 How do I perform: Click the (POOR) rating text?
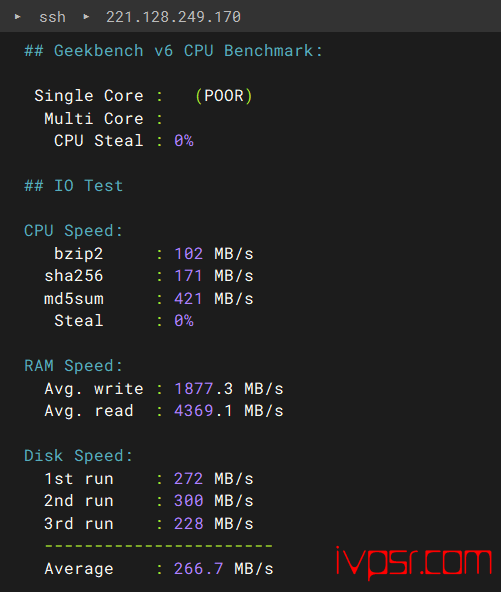pyautogui.click(x=224, y=96)
